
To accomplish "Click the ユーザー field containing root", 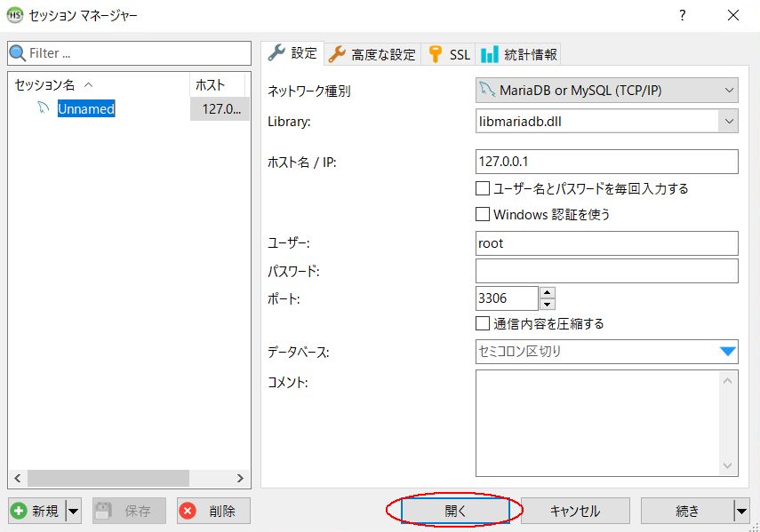I will (x=607, y=243).
